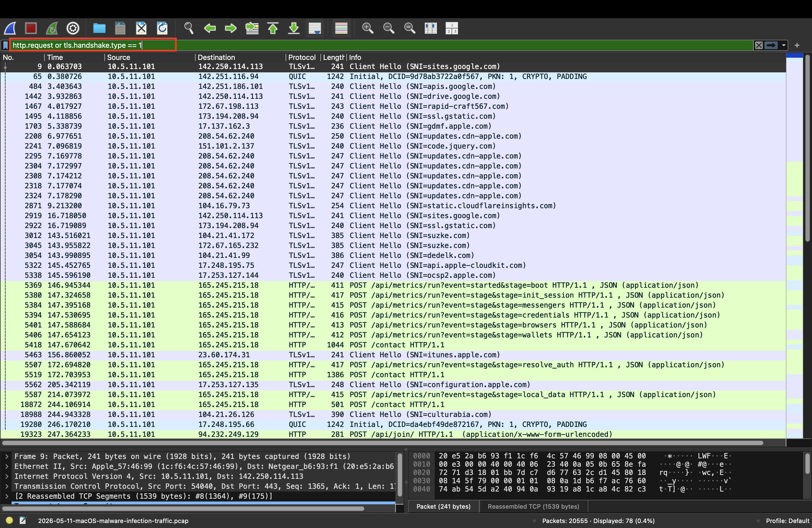
Task: Start capture with the shark fin icon
Action: click(10, 28)
